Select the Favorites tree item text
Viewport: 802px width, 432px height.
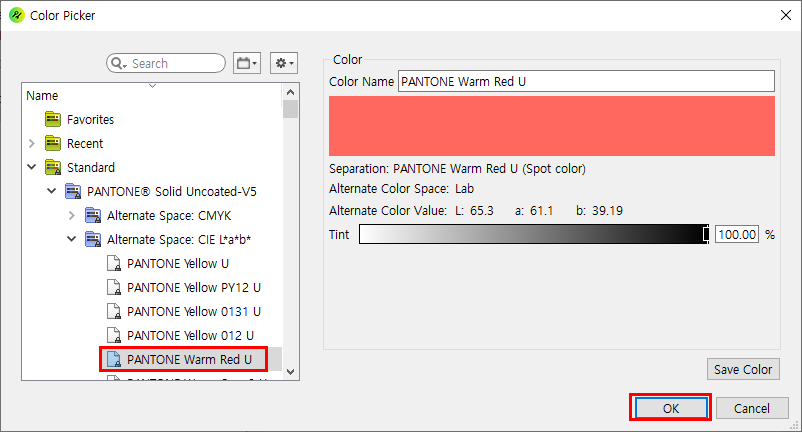[91, 120]
